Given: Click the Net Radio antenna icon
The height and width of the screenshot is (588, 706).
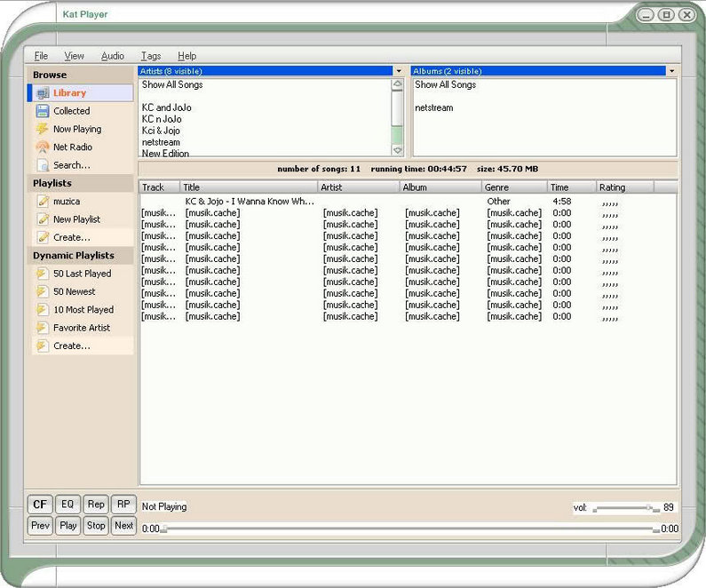Looking at the screenshot, I should pos(43,147).
